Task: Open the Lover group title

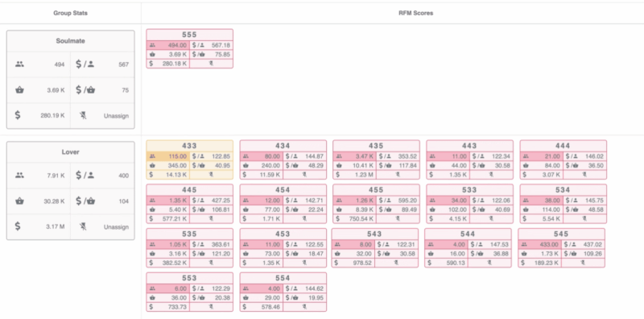Action: pyautogui.click(x=70, y=152)
